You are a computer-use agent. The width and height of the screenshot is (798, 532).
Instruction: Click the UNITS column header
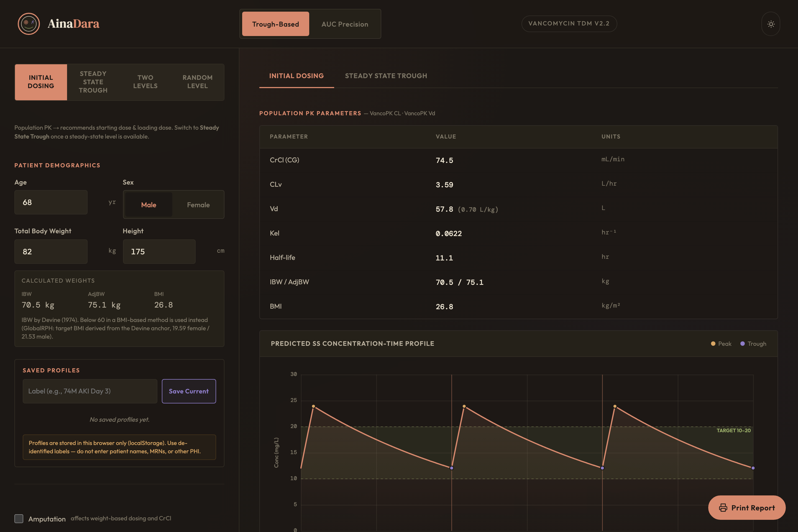tap(611, 136)
